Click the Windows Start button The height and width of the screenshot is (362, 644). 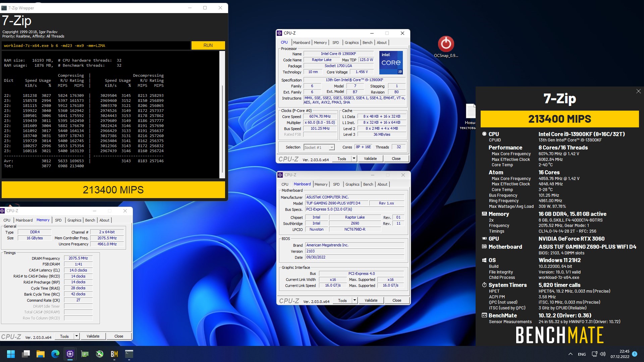(x=11, y=354)
